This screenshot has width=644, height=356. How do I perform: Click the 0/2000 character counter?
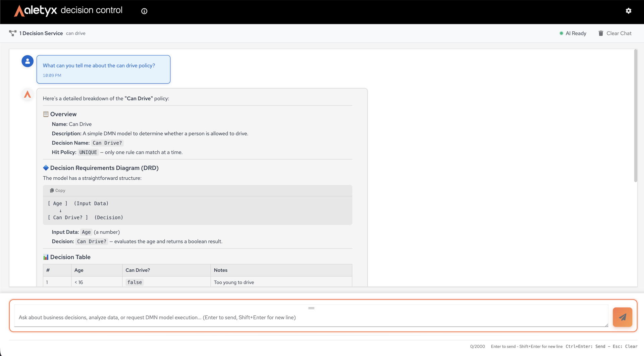[x=477, y=346]
